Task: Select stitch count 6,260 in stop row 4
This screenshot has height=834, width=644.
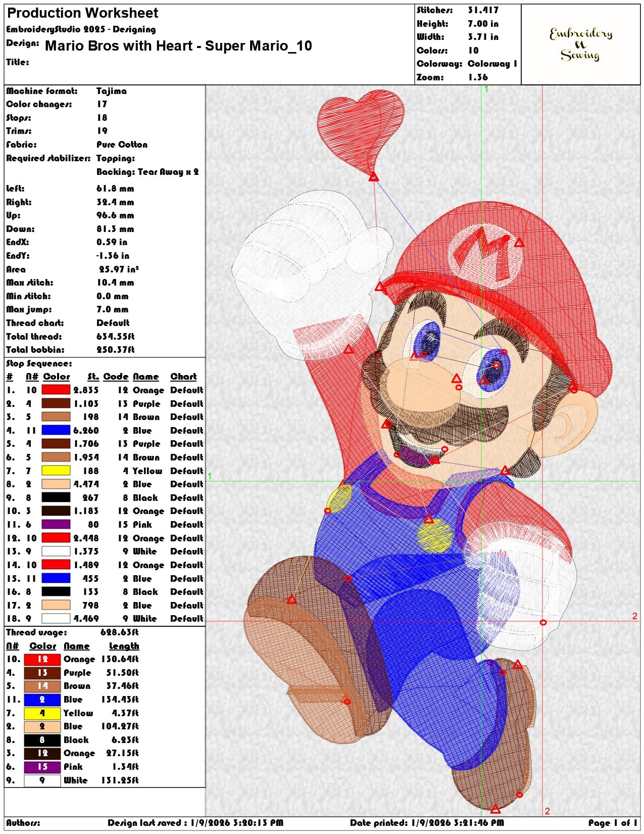Action: tap(86, 431)
